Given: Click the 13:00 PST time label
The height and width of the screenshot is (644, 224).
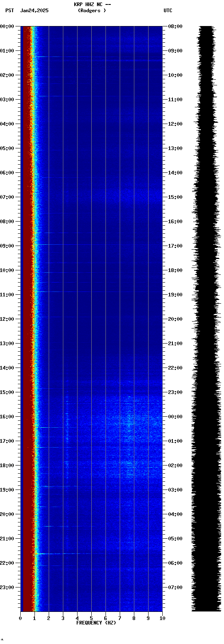Looking at the screenshot, I should (x=7, y=344).
